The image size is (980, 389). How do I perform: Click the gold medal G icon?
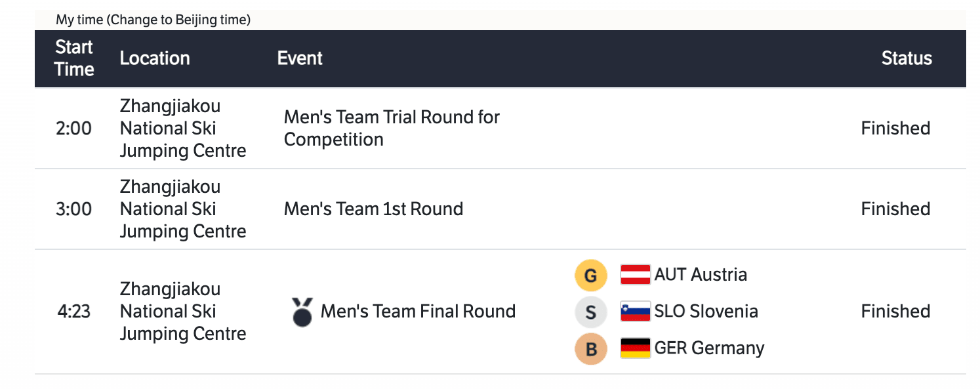pos(590,276)
